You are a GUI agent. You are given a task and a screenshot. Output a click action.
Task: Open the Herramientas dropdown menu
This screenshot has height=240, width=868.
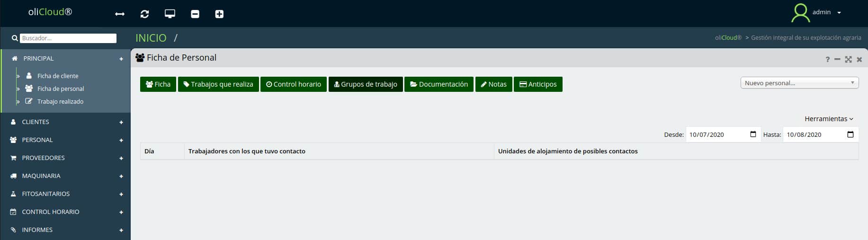click(x=829, y=119)
